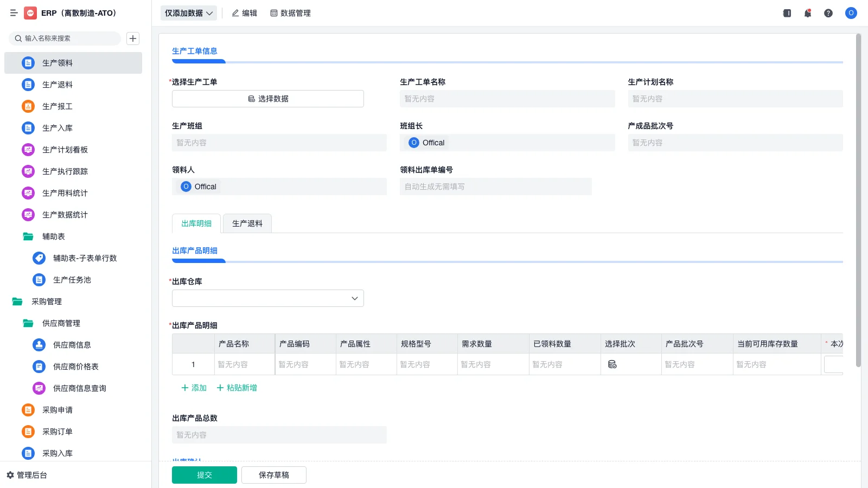Open the 出库仓库 dropdown
868x488 pixels.
pyautogui.click(x=268, y=298)
